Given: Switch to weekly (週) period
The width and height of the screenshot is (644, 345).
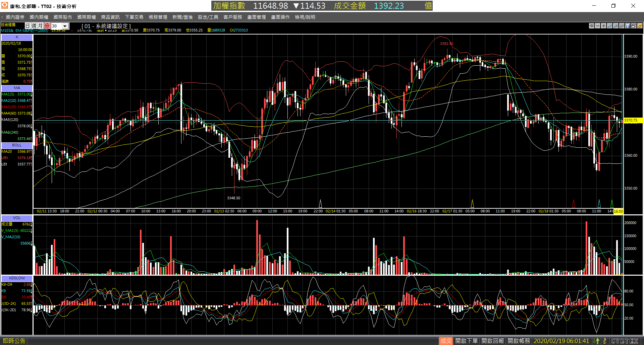Looking at the screenshot, I should pos(34,26).
